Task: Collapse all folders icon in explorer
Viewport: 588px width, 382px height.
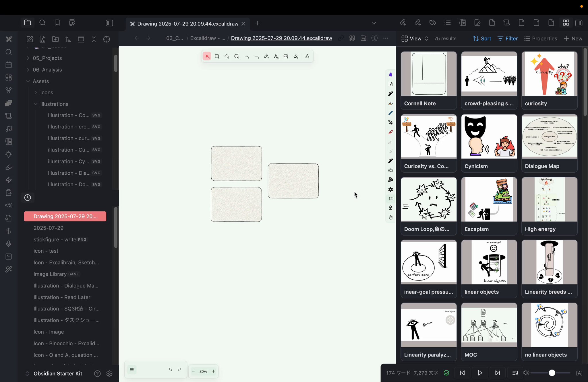Action: 94,39
